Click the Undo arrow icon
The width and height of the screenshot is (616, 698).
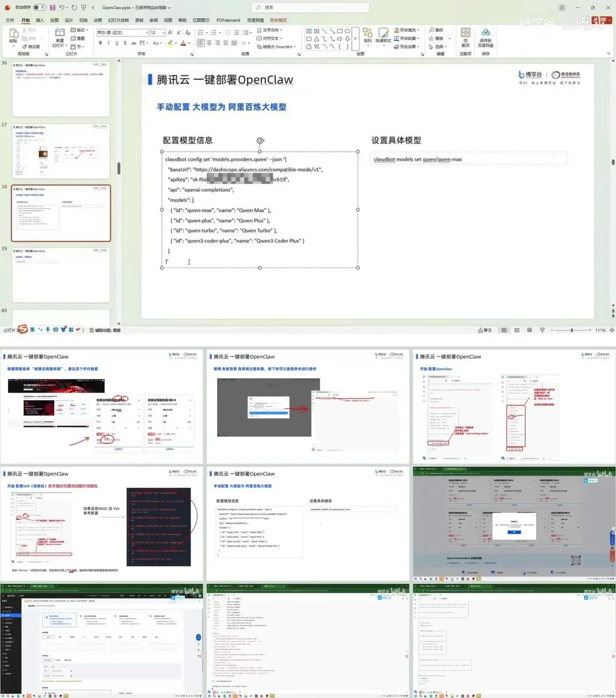click(61, 7)
